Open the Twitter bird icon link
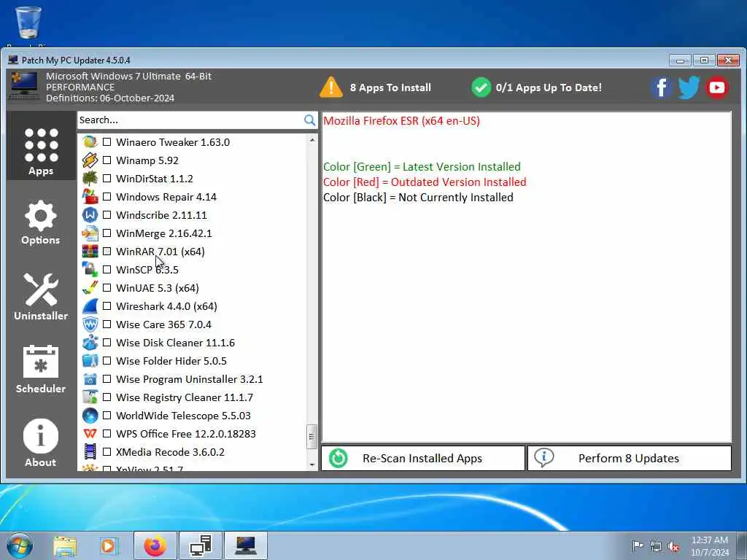The image size is (747, 560). point(689,87)
